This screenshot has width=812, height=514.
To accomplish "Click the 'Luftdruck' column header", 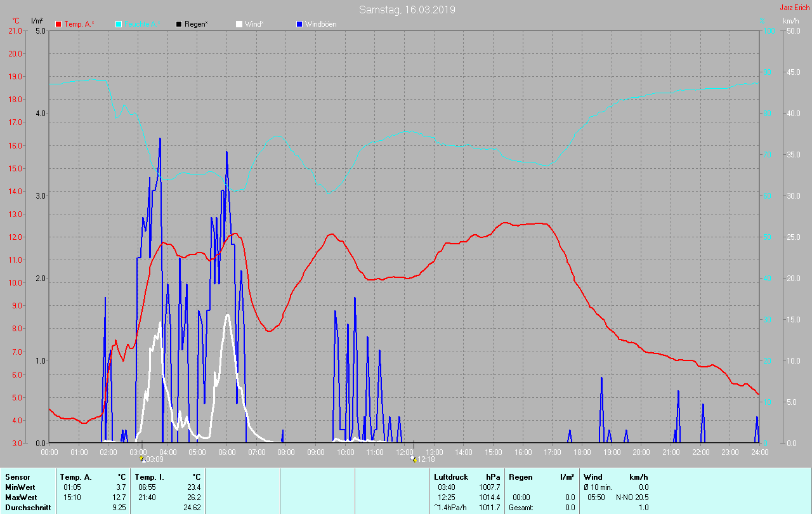I will pos(451,477).
